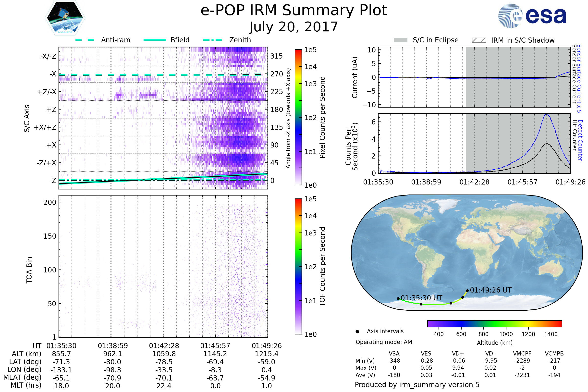588x392 pixels.
Task: Click the ESA logo
Action: (532, 16)
